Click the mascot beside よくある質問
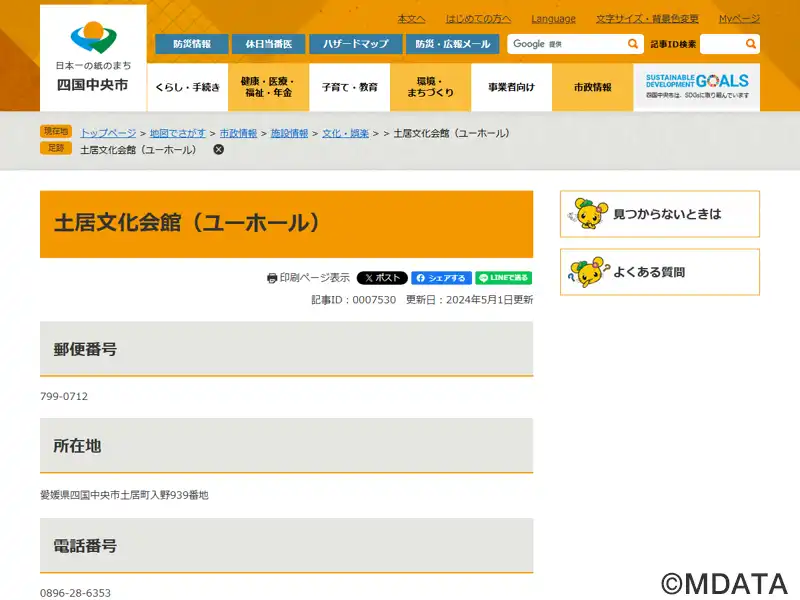 588,272
